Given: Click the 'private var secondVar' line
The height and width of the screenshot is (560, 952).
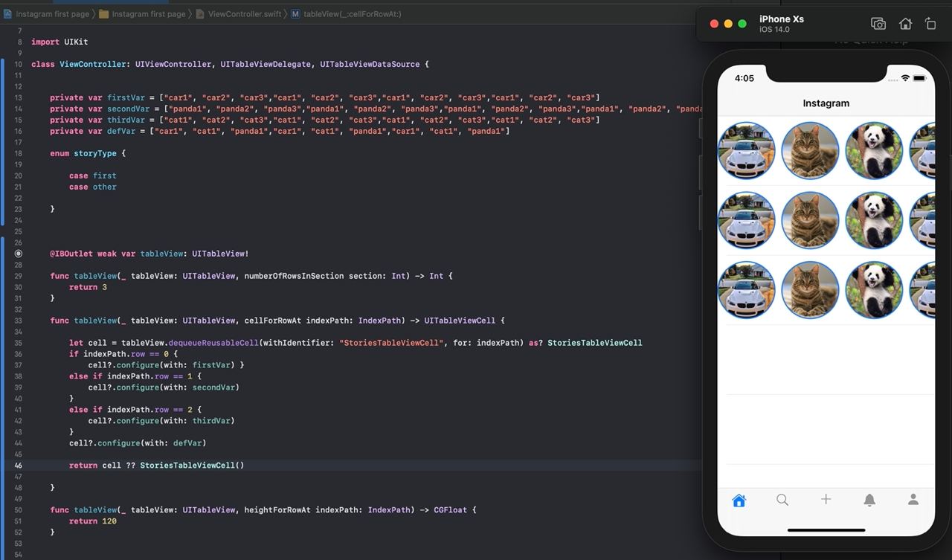Looking at the screenshot, I should point(376,109).
